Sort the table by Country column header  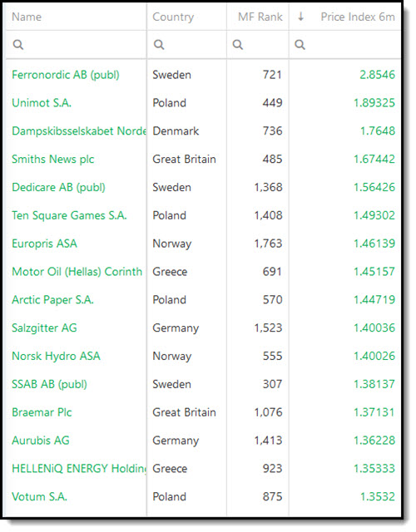173,17
